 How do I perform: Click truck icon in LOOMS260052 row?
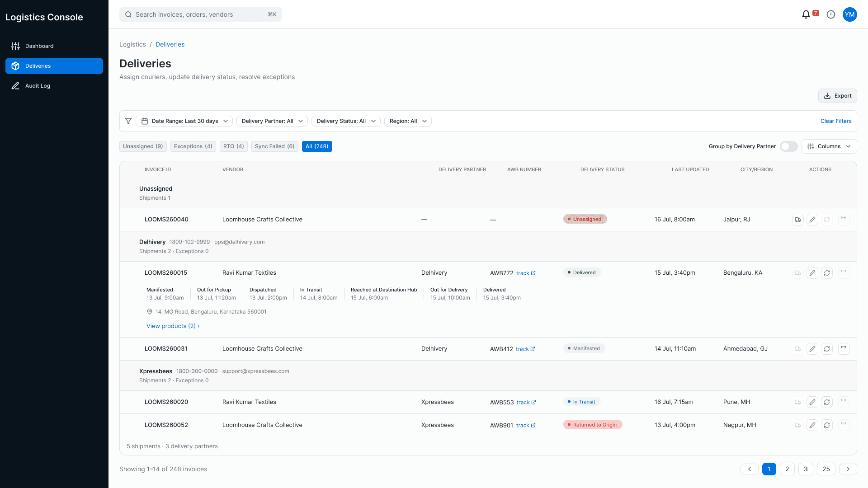[798, 425]
